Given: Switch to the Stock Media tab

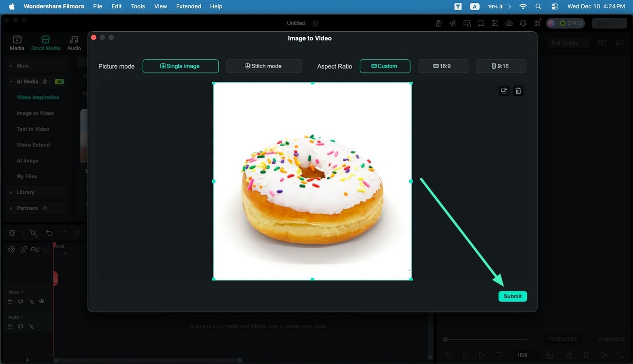Looking at the screenshot, I should 45,43.
